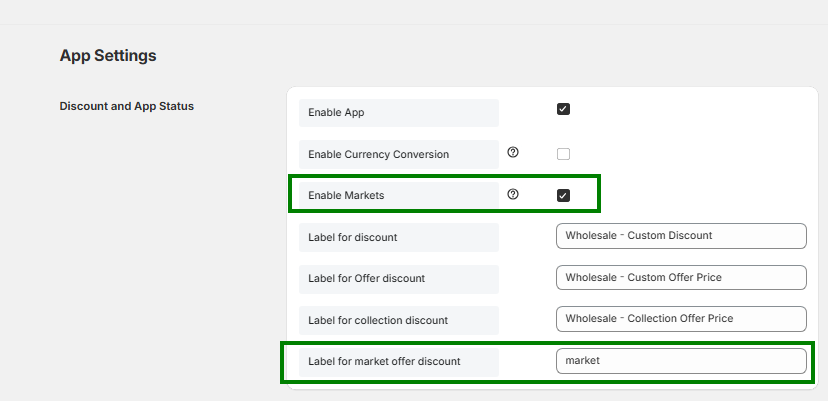Open help tooltip for Enable Markets
The image size is (828, 401).
click(513, 194)
